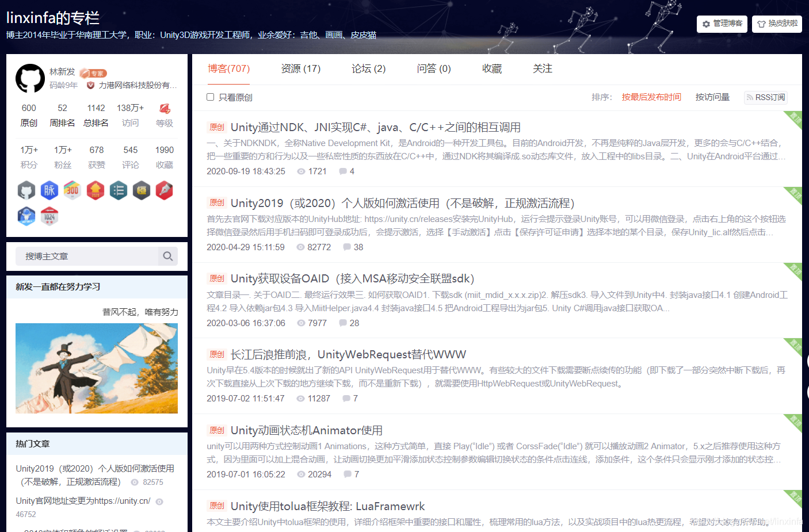Click the eye icon beside 1721 views
Image resolution: width=809 pixels, height=532 pixels.
tap(301, 171)
